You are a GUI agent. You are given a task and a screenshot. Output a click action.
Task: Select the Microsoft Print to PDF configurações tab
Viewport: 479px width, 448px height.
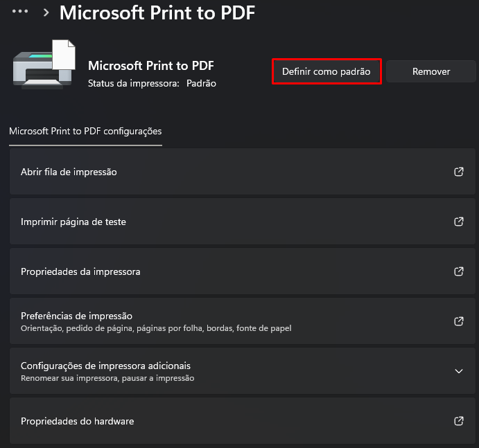[85, 131]
